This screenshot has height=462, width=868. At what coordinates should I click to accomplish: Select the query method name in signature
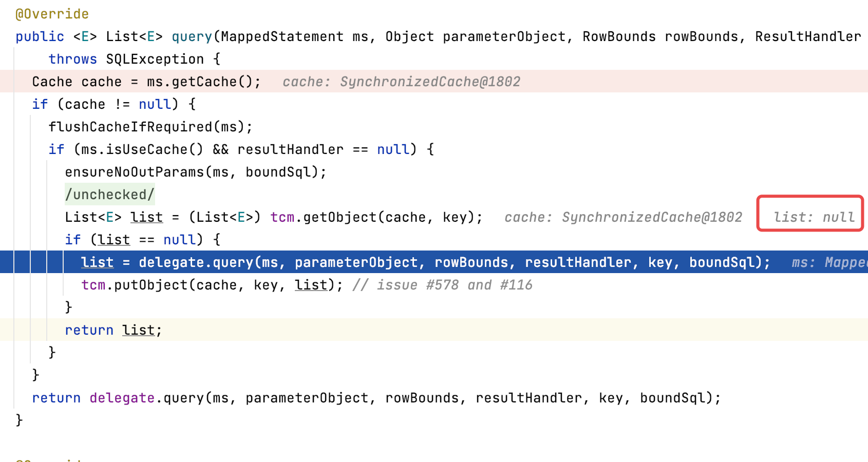pos(192,36)
